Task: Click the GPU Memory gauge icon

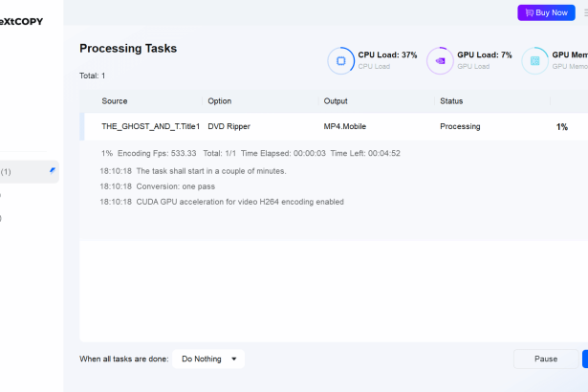Action: click(x=535, y=61)
